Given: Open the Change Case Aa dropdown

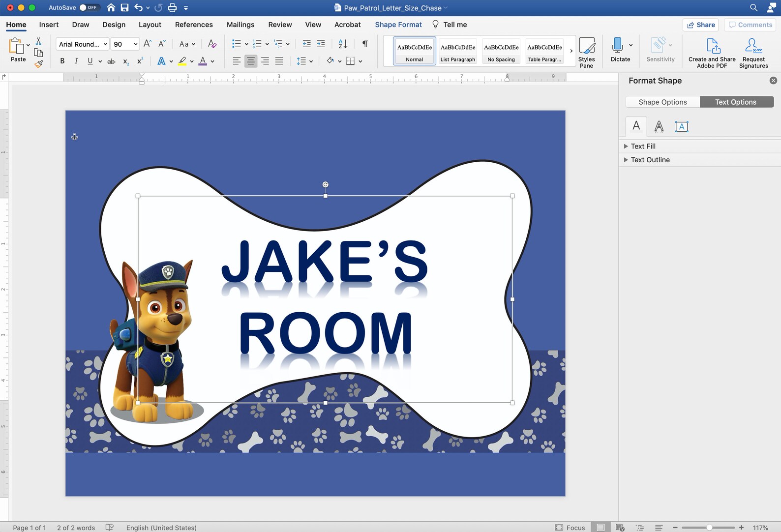Looking at the screenshot, I should [x=187, y=44].
